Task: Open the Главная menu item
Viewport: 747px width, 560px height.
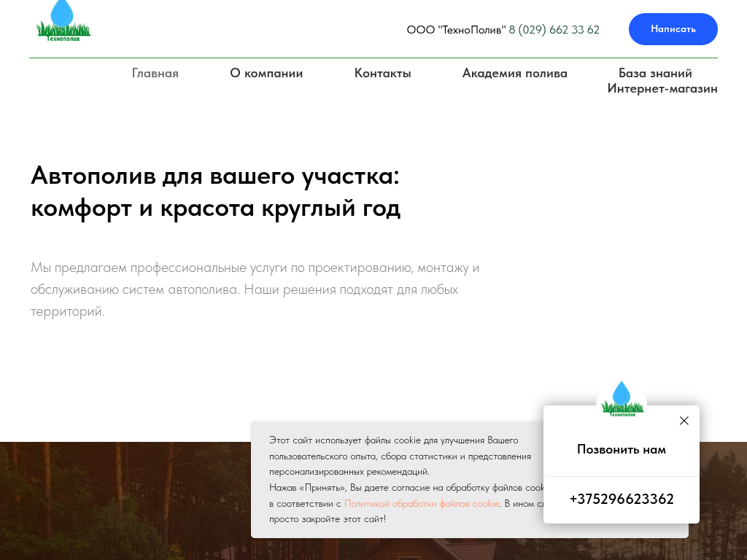Action: coord(155,73)
